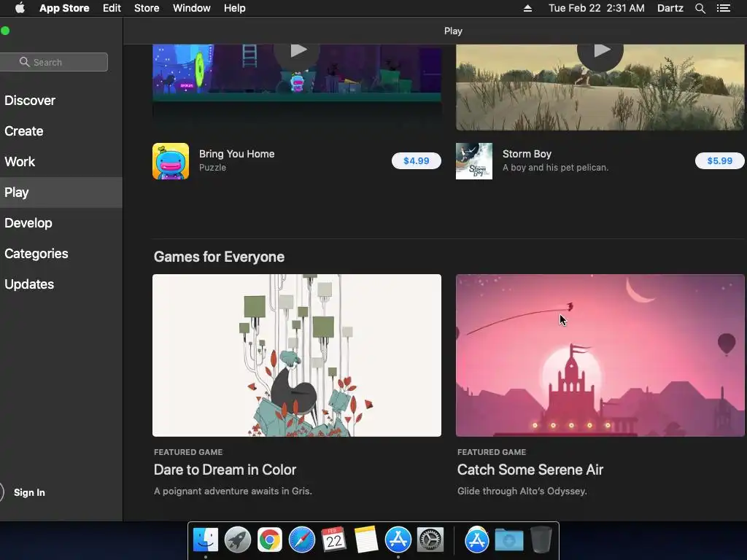Play the Storm Boy video preview
This screenshot has width=747, height=560.
[x=600, y=51]
